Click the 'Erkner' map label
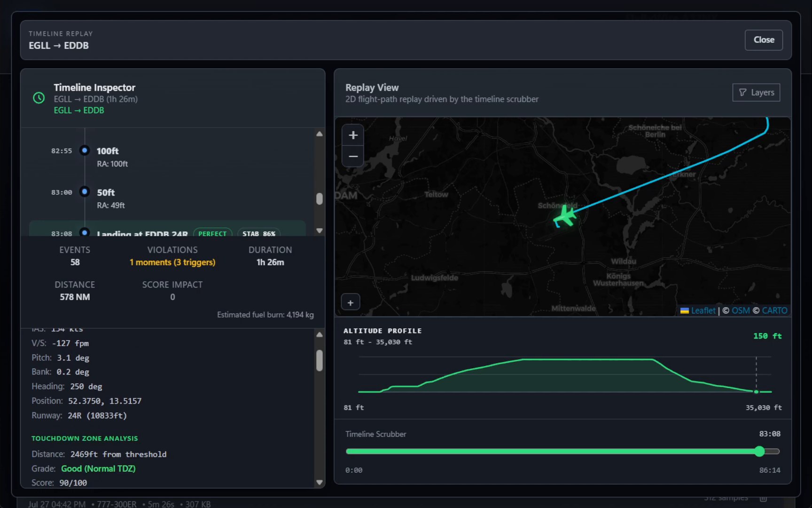This screenshot has height=508, width=812. pyautogui.click(x=684, y=175)
